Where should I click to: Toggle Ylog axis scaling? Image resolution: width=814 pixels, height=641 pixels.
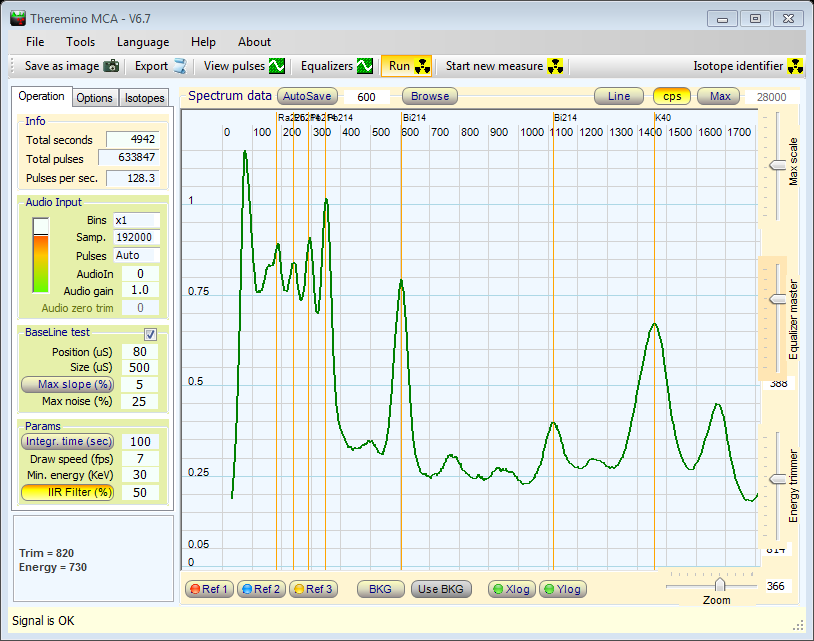[562, 589]
